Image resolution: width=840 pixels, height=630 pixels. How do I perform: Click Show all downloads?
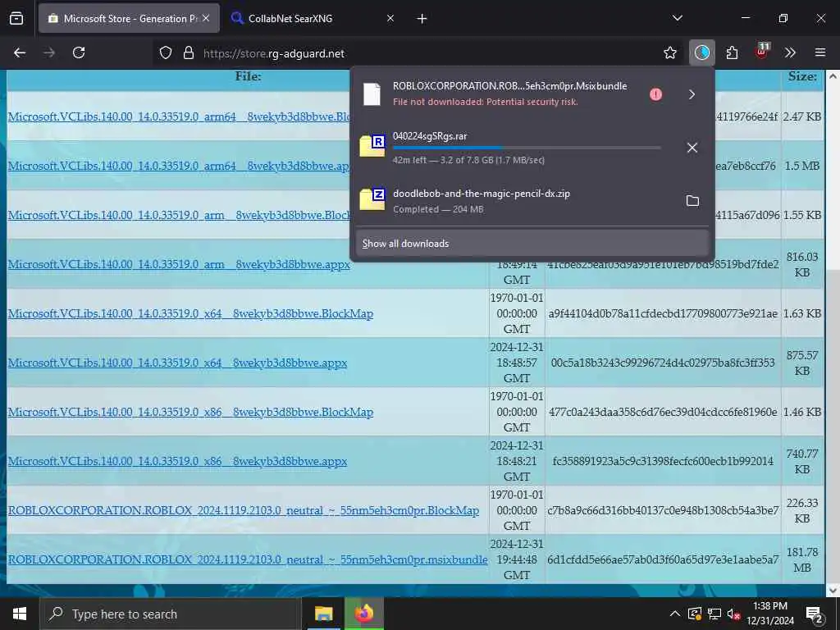click(x=532, y=244)
